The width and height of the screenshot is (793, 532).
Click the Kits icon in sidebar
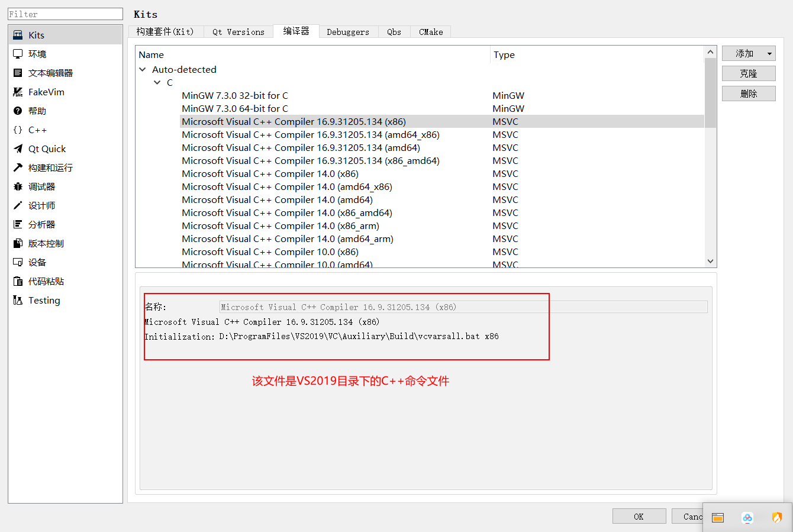18,35
